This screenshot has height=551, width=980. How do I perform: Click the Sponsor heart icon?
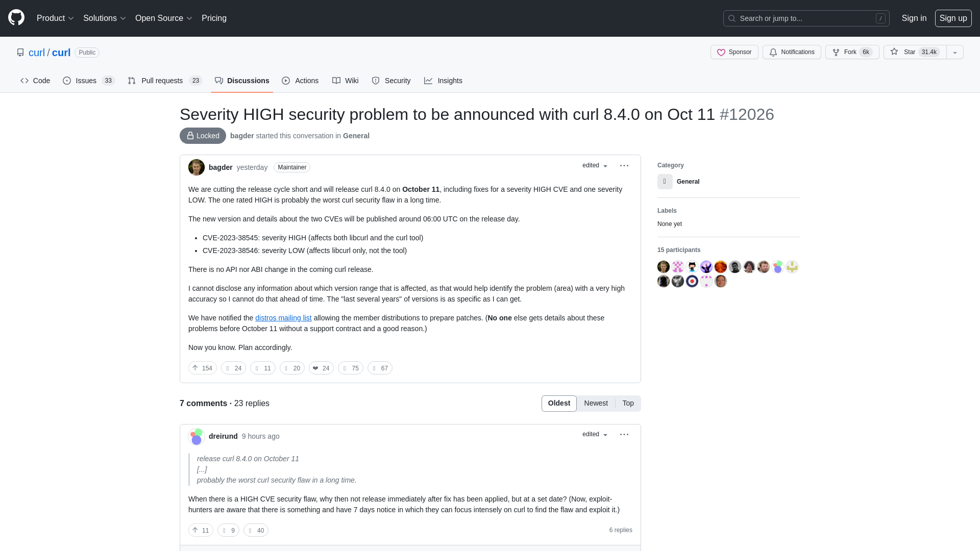(721, 52)
